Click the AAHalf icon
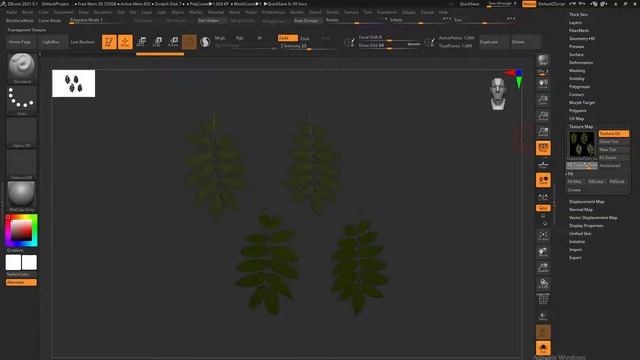640x360 pixels. [x=543, y=132]
